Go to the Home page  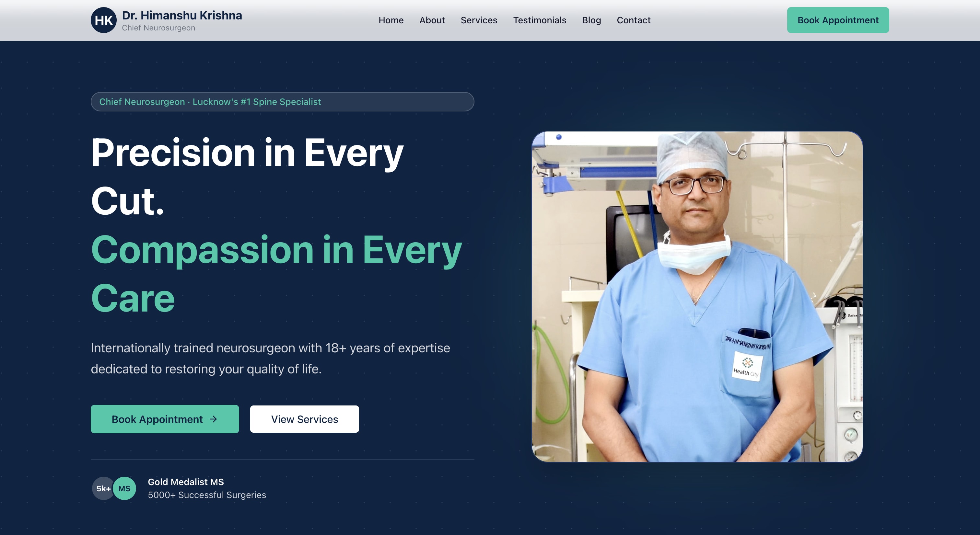point(391,20)
